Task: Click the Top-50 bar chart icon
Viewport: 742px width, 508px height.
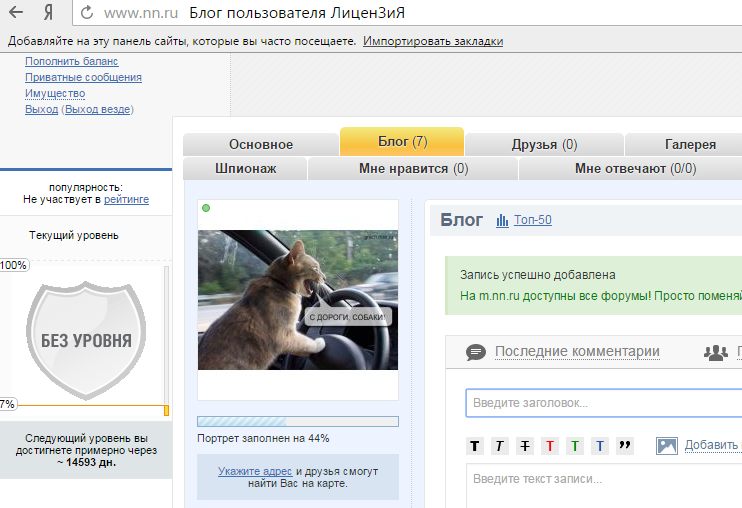Action: tap(502, 220)
